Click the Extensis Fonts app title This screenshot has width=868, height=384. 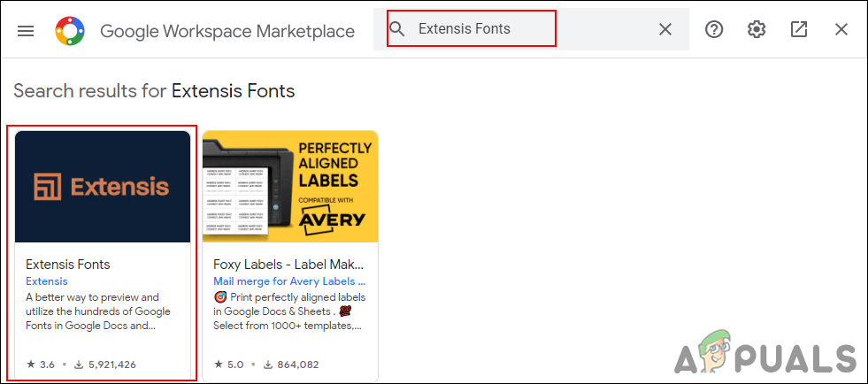tap(68, 264)
